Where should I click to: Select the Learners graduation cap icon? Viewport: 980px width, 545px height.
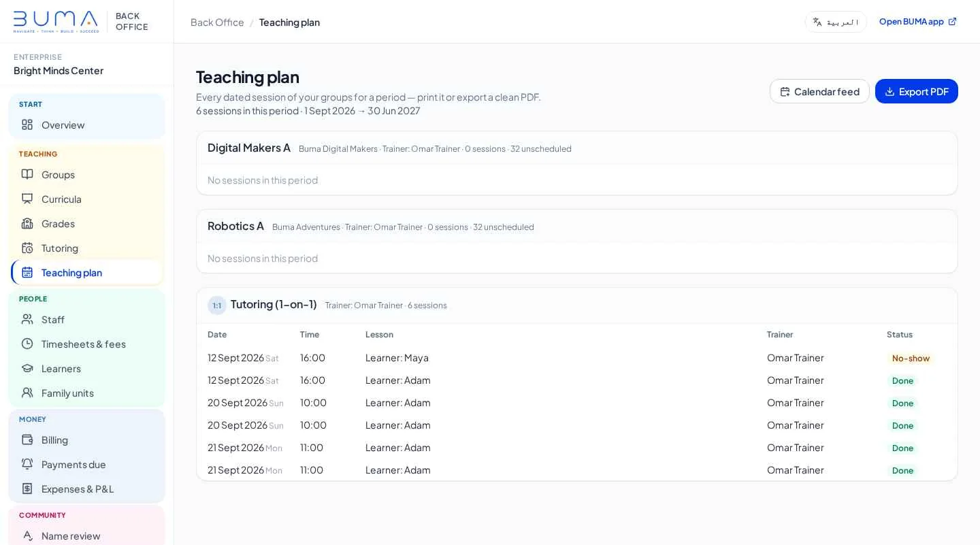(x=27, y=368)
